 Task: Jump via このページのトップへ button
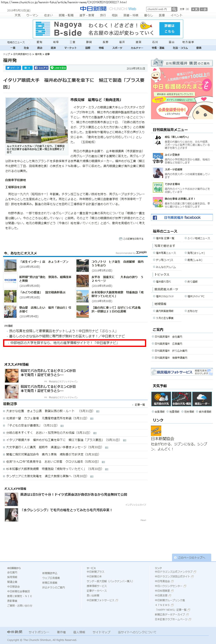pos(191,558)
